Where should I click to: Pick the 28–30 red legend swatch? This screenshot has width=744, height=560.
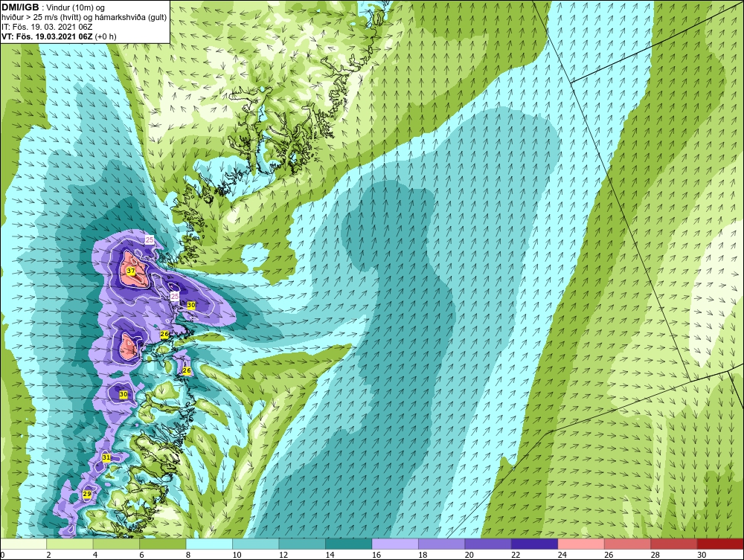coord(674,544)
